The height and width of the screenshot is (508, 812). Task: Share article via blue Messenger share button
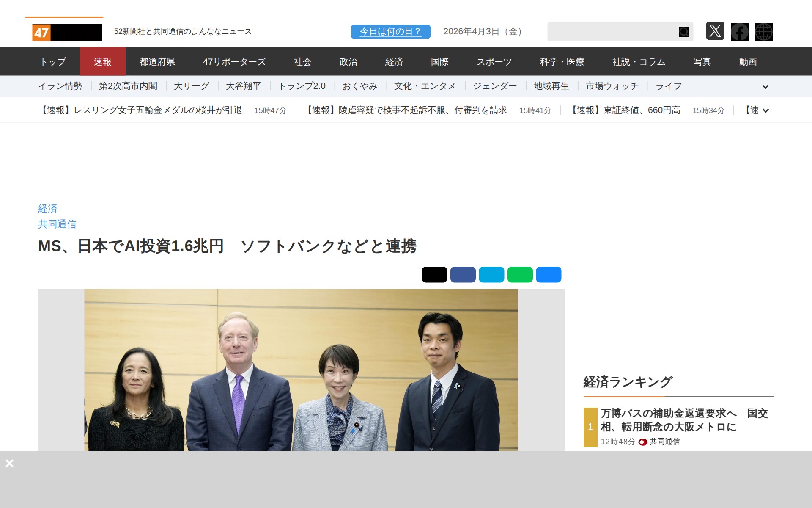[549, 274]
